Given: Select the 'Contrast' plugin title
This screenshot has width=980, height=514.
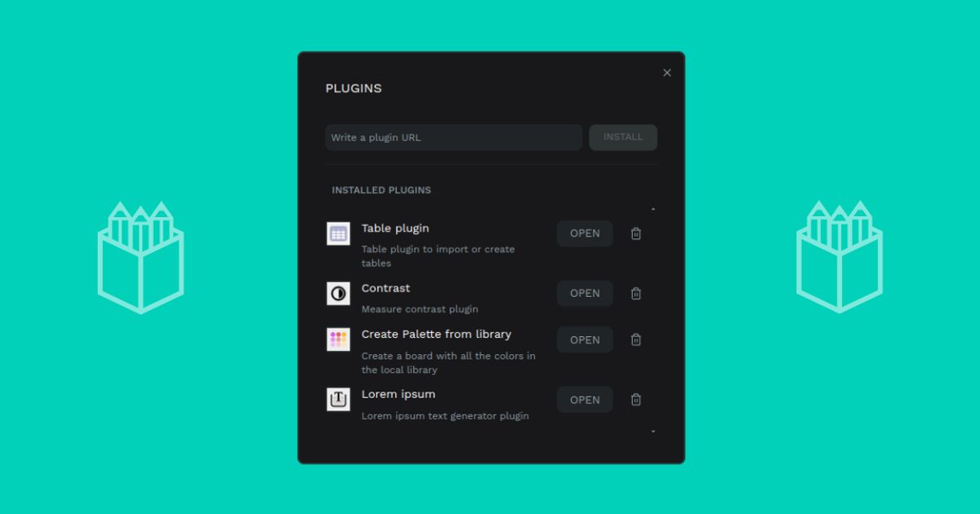Looking at the screenshot, I should tap(386, 288).
